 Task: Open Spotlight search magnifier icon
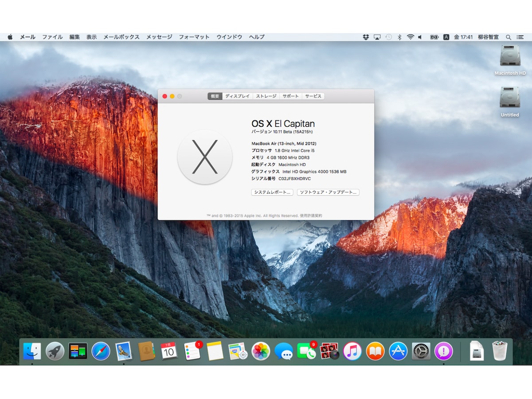click(x=509, y=37)
